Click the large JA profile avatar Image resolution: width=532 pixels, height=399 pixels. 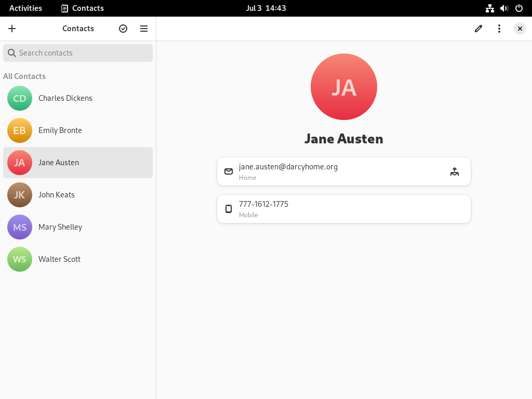pos(344,87)
